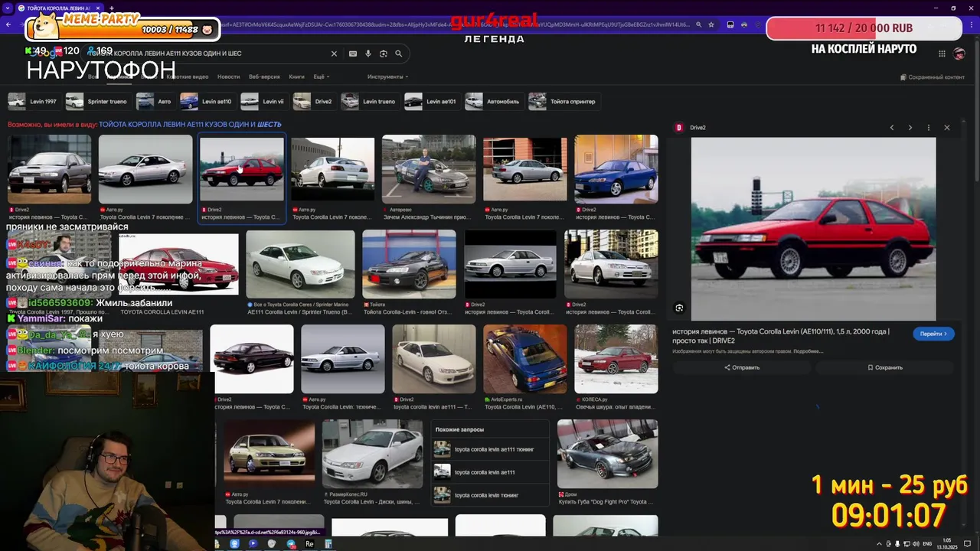980x551 pixels.
Task: Open Сохраненный контент link
Action: 933,77
